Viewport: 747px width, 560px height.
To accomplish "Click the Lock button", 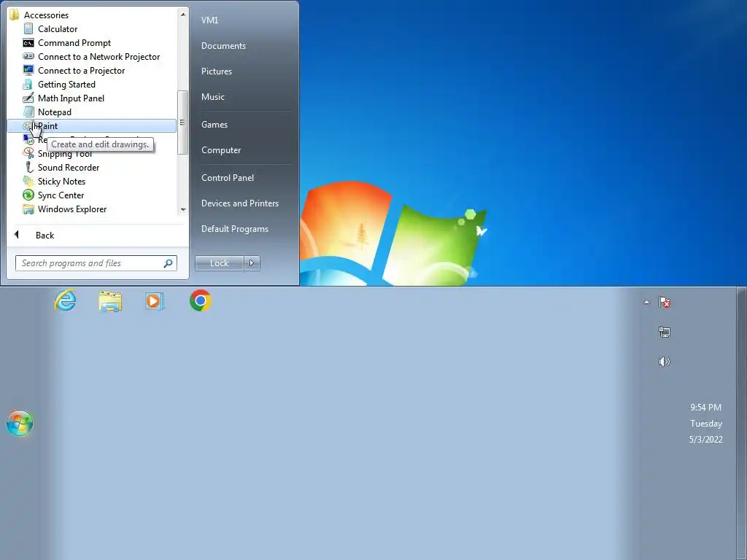I will [219, 262].
